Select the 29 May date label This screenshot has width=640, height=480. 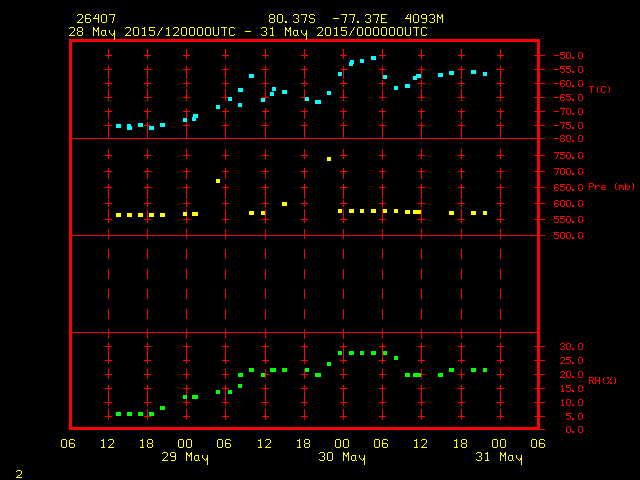[185, 458]
